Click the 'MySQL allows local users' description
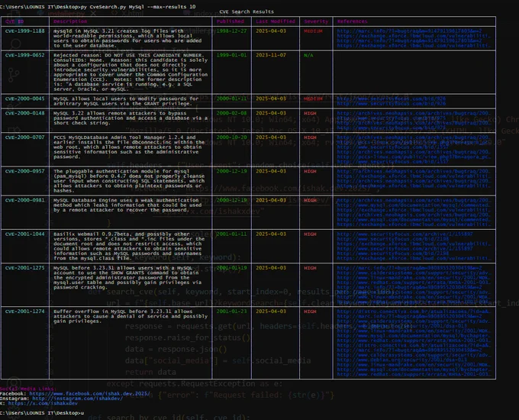 pos(126,101)
